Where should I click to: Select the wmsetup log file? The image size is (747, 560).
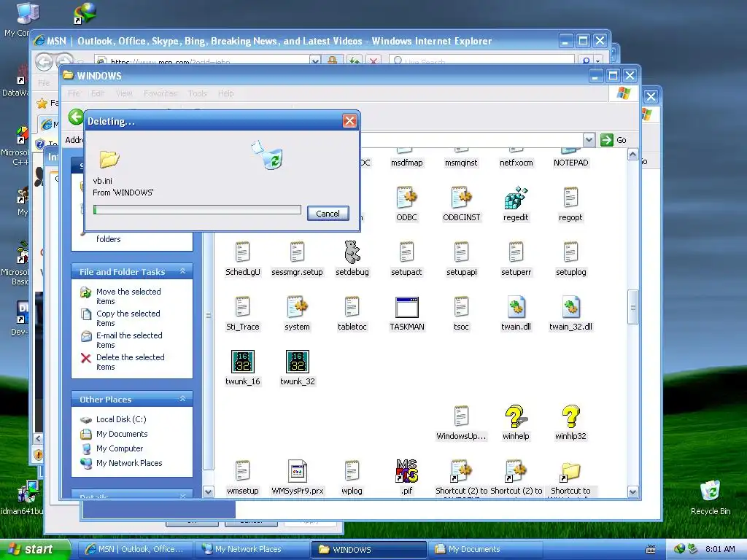(242, 471)
